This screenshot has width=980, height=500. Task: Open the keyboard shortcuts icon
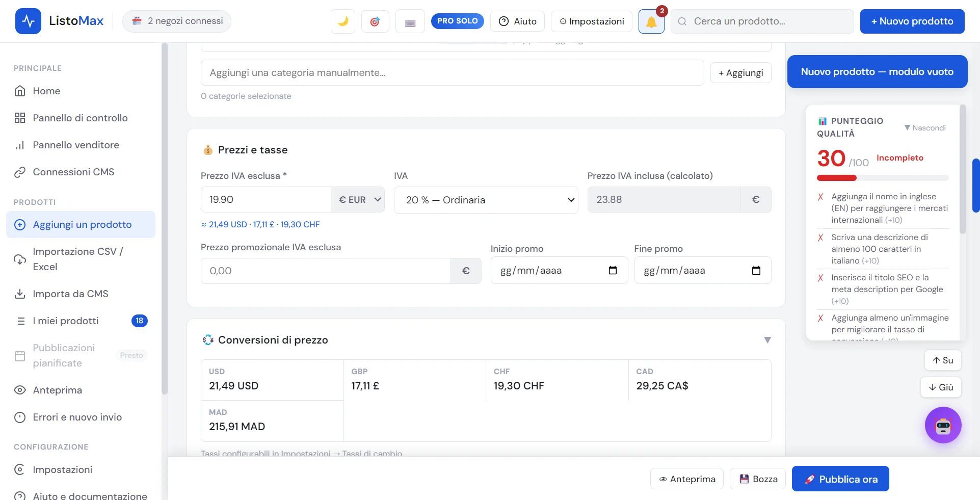coord(410,21)
